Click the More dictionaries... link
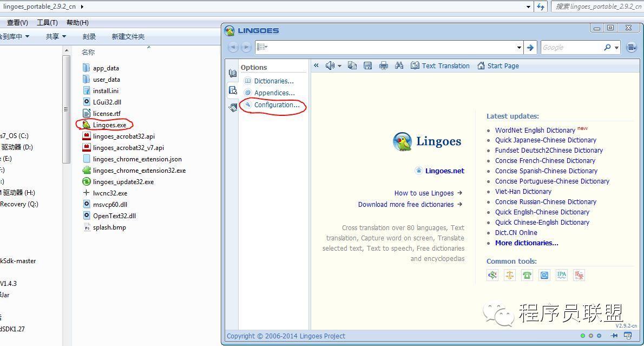Screen dimensions: 644x346 click(x=527, y=243)
